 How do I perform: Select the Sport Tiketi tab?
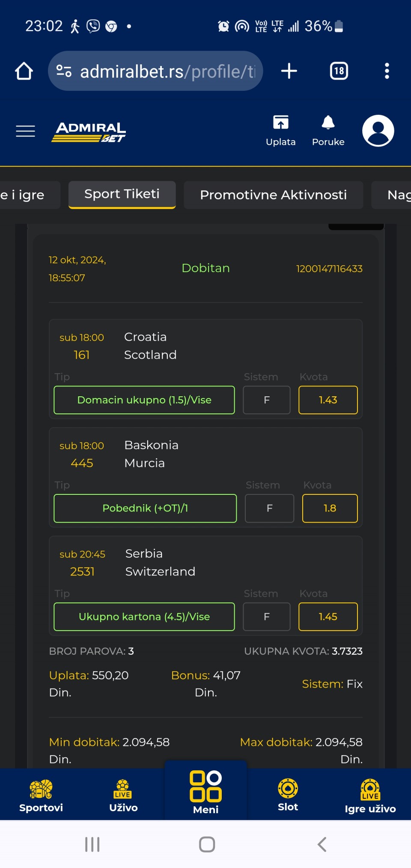click(122, 195)
